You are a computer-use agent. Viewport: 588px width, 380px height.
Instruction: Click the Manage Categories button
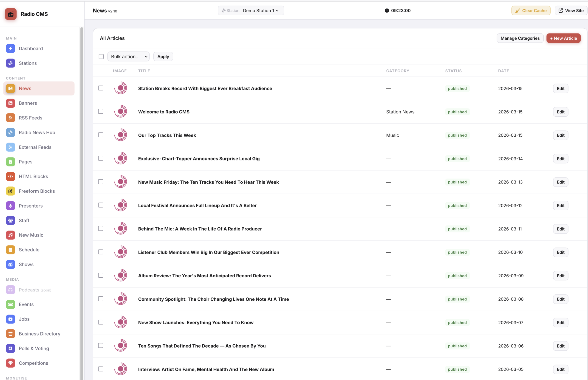pos(520,38)
